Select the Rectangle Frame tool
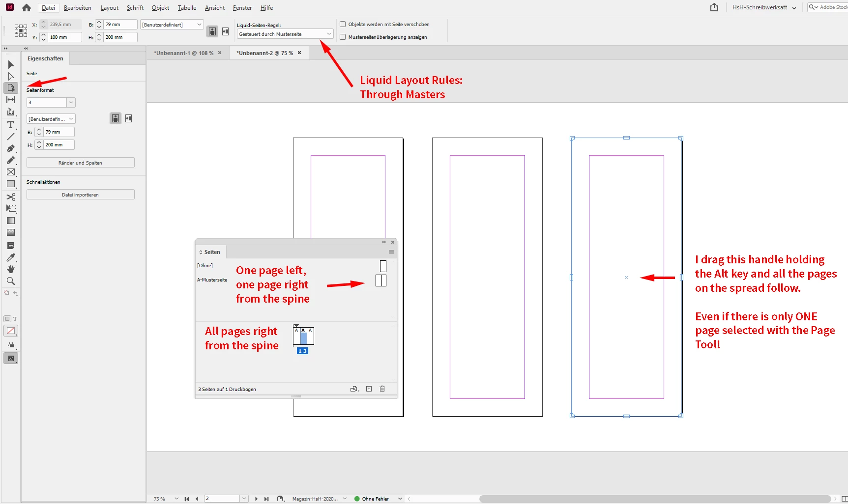Screen dimensions: 848x504 click(x=11, y=172)
